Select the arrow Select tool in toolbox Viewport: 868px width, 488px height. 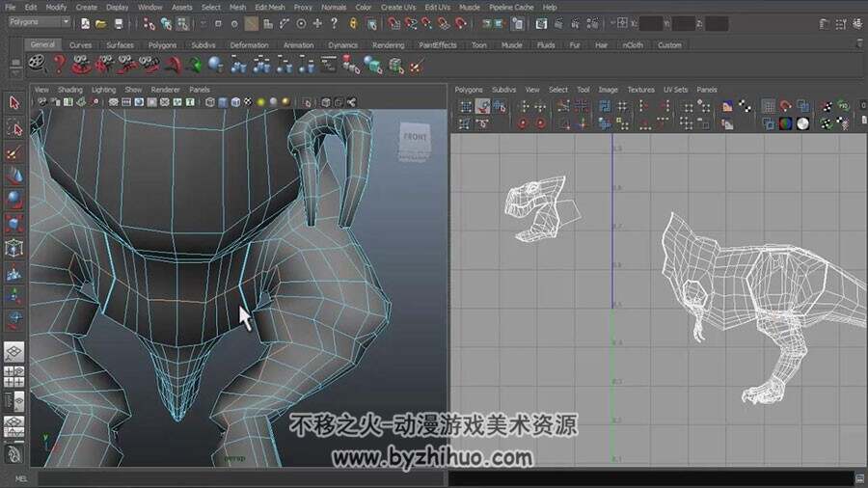[14, 103]
